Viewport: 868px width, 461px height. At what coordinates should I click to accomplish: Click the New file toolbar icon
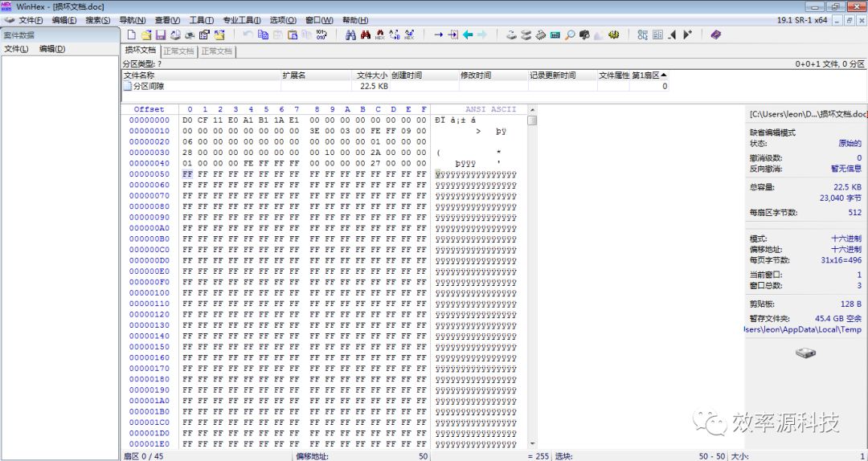pos(132,35)
